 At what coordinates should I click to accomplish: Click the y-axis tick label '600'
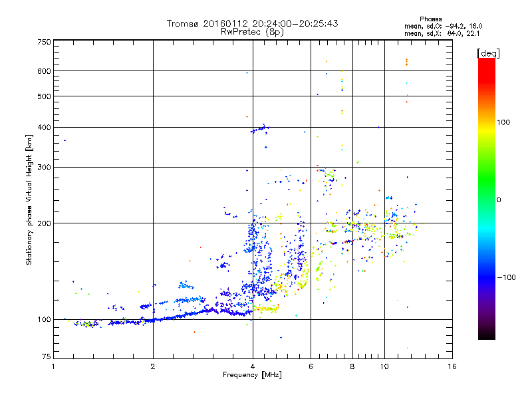tap(44, 71)
